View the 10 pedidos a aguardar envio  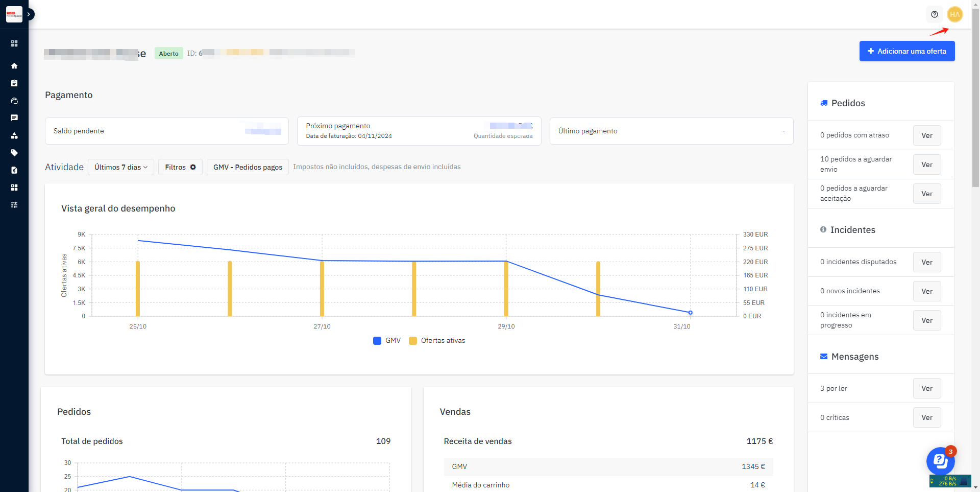click(926, 165)
